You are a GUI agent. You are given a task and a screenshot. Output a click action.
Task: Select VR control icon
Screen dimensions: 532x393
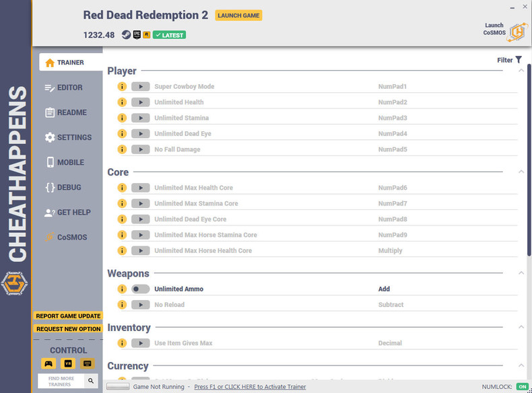pyautogui.click(x=68, y=363)
